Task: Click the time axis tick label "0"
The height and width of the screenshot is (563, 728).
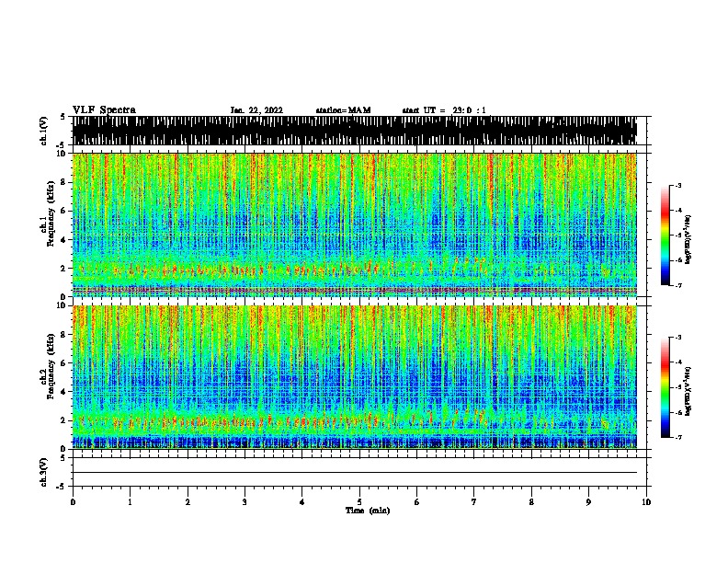Action: coord(73,501)
